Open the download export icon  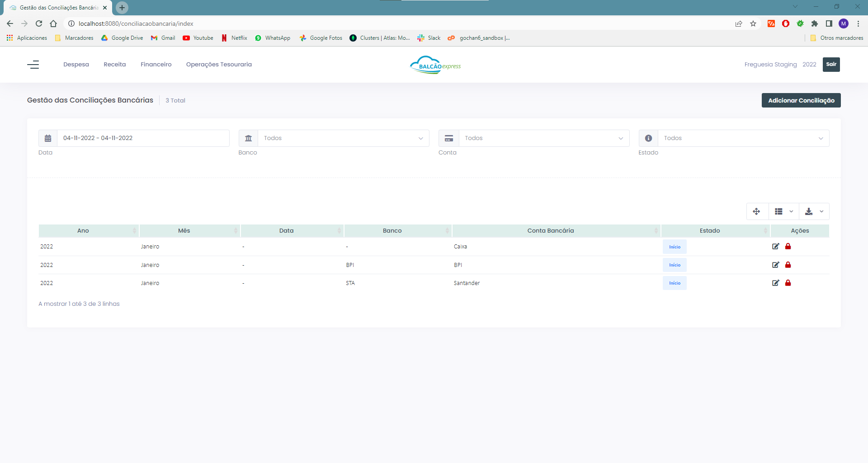tap(814, 211)
